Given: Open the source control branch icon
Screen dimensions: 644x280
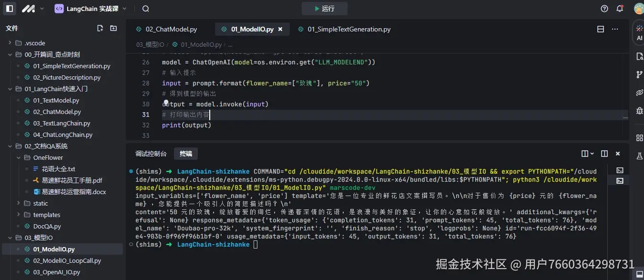Looking at the screenshot, I should pos(639,75).
